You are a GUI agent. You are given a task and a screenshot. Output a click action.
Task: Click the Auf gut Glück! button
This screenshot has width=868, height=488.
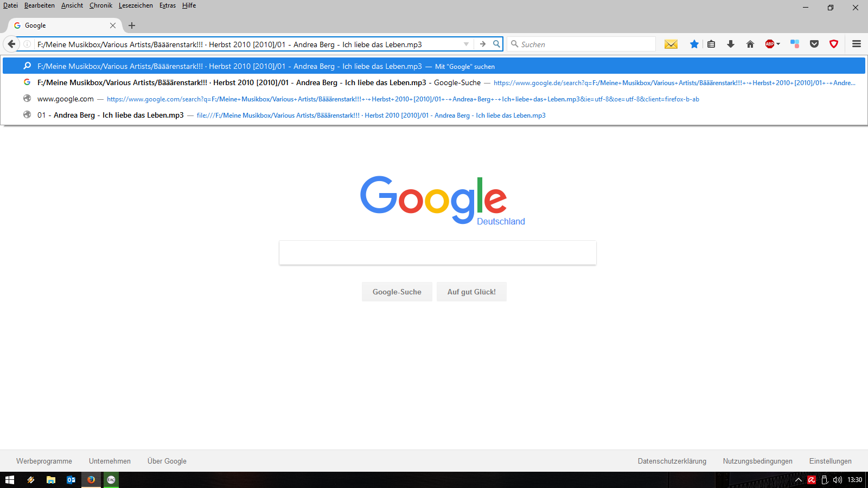(471, 292)
